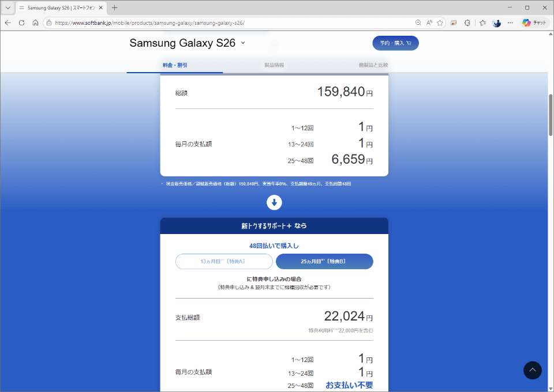
Task: Go back using the browser back arrow
Action: (8, 22)
